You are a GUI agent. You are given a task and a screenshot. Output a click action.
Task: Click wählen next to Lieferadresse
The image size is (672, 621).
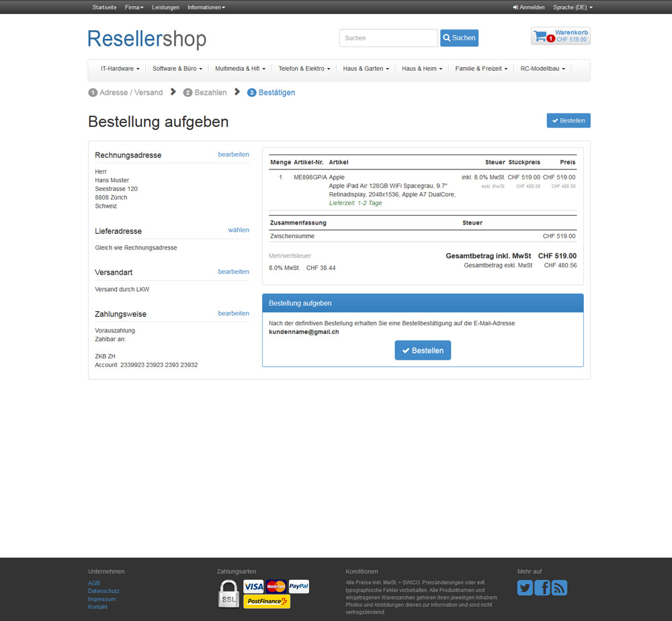point(239,230)
